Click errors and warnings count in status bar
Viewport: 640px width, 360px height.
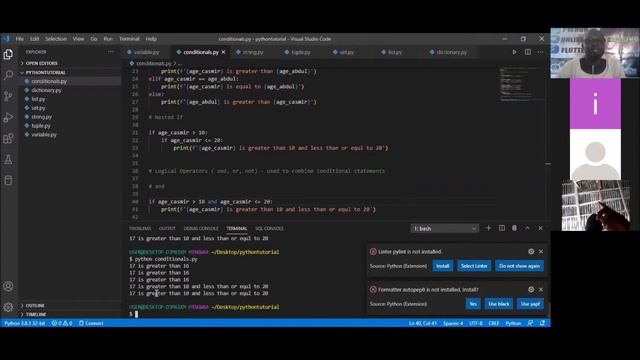coord(62,323)
